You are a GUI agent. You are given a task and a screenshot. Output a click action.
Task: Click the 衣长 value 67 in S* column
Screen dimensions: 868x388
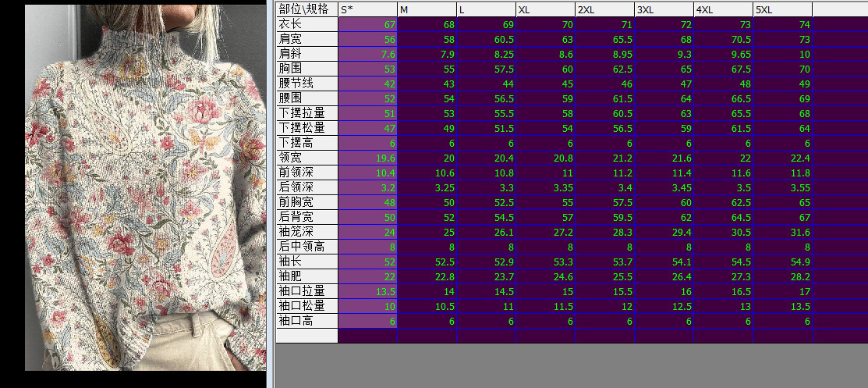pyautogui.click(x=368, y=24)
